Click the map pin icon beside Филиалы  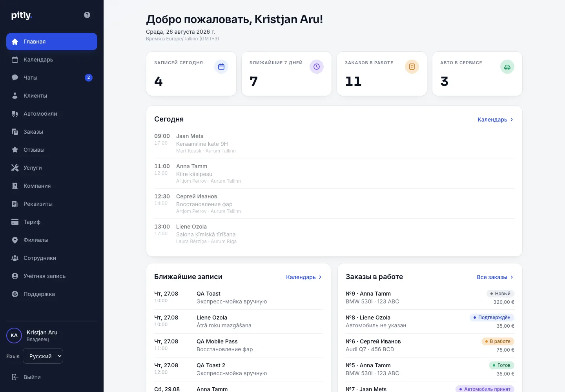click(15, 240)
